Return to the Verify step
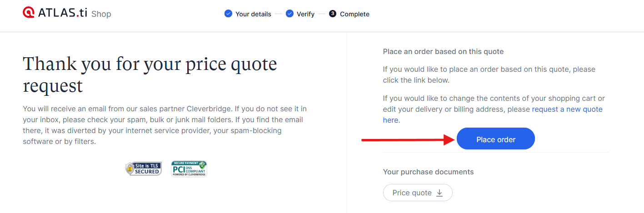The height and width of the screenshot is (213, 644). click(x=305, y=14)
